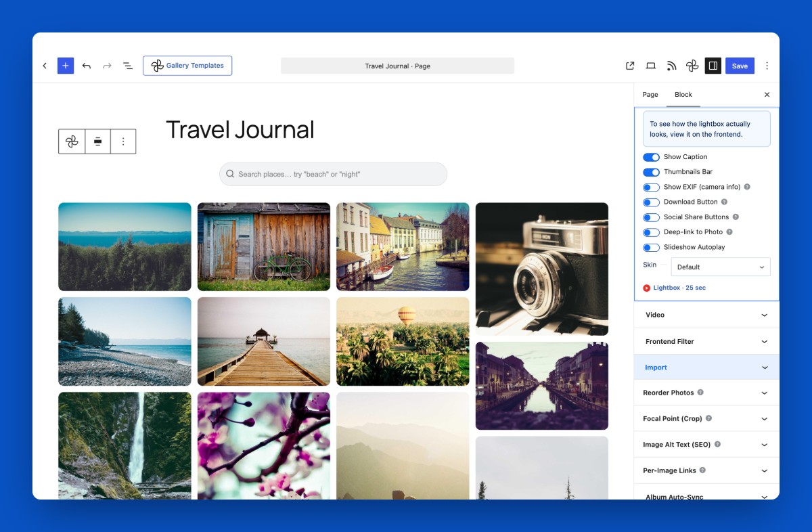
Task: Select the hot air balloon photo
Action: click(403, 342)
